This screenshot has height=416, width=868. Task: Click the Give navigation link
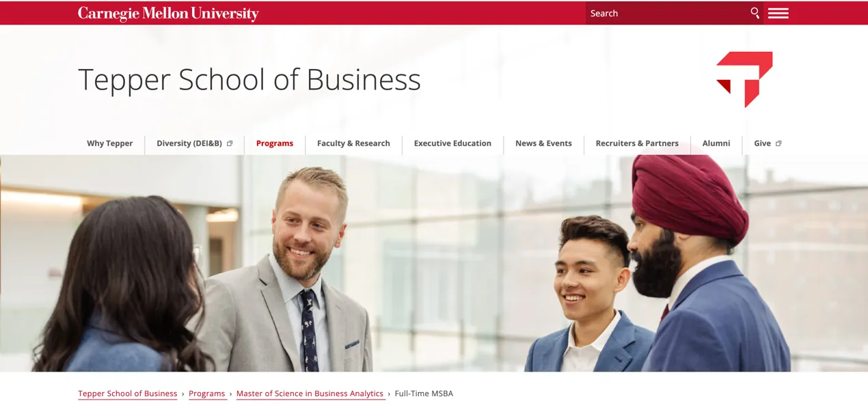[x=762, y=143]
